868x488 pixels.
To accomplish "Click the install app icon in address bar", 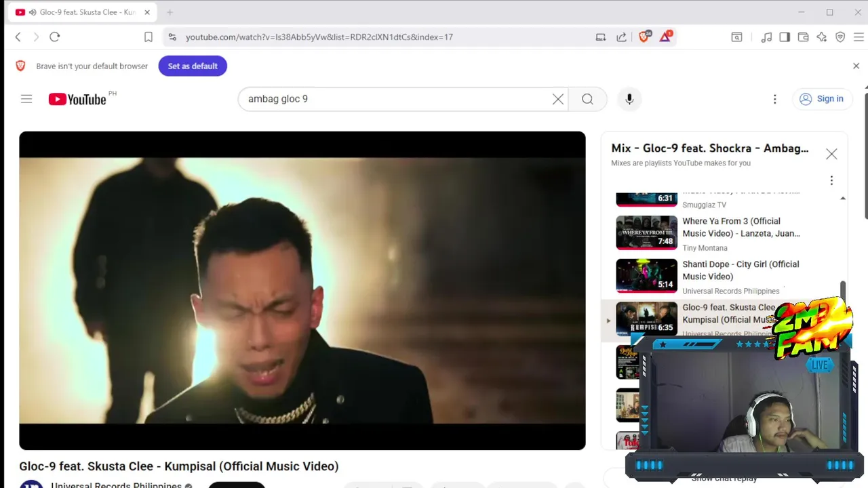I will (x=601, y=37).
